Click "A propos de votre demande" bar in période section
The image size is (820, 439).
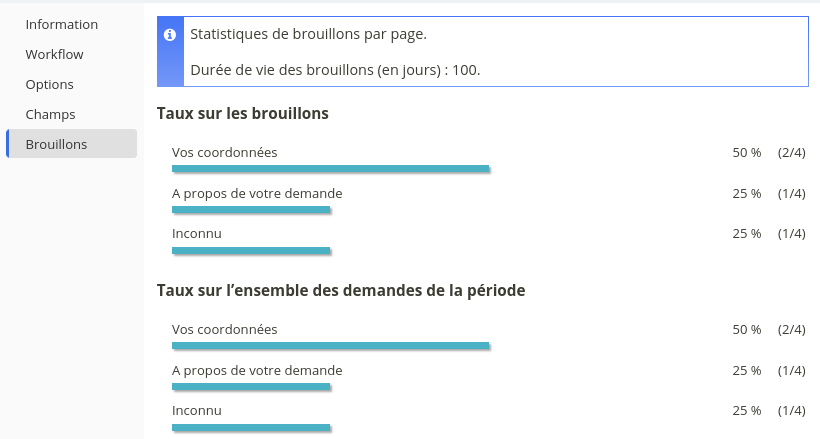point(251,386)
